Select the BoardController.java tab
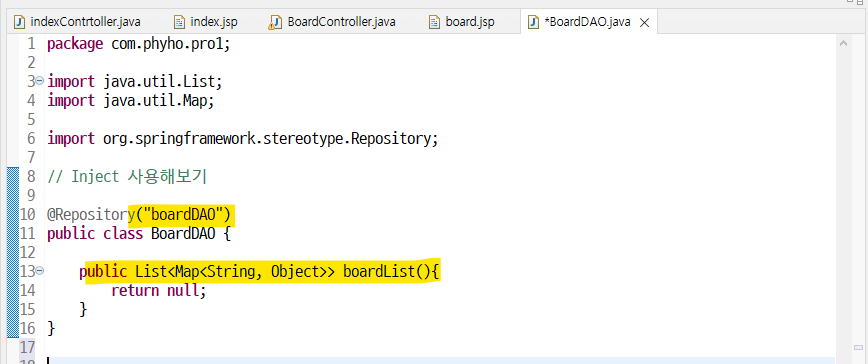 click(332, 22)
